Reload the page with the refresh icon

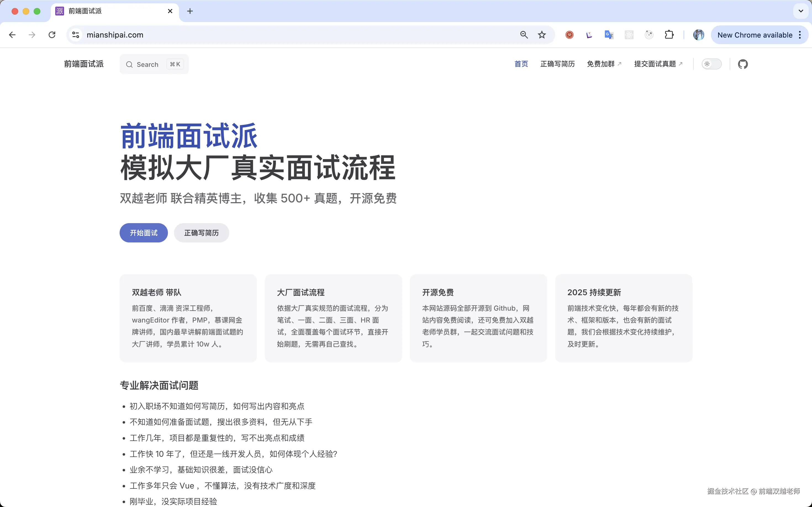click(x=52, y=35)
